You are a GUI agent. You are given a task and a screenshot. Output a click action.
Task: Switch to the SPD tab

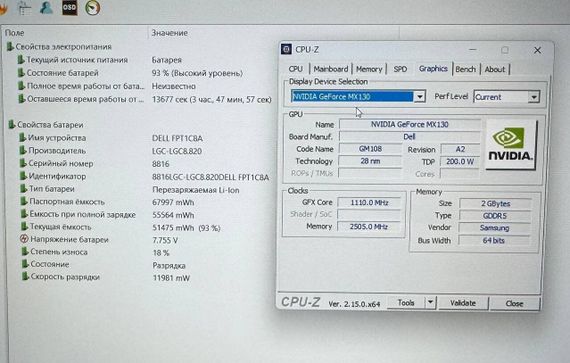(400, 69)
